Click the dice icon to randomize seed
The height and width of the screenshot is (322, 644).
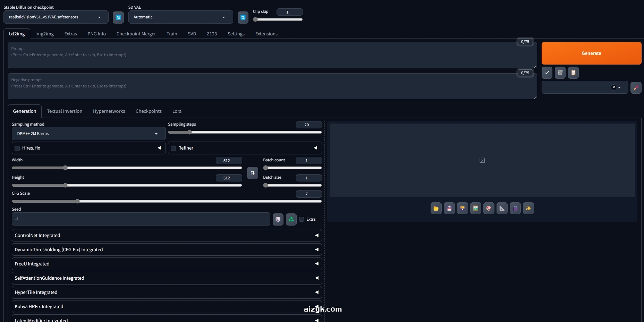pos(278,219)
